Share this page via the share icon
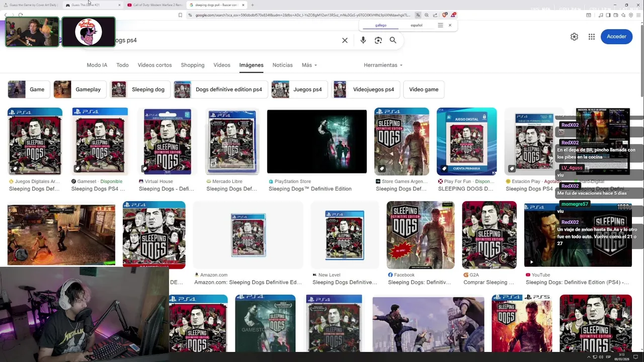644x362 pixels. [x=435, y=15]
